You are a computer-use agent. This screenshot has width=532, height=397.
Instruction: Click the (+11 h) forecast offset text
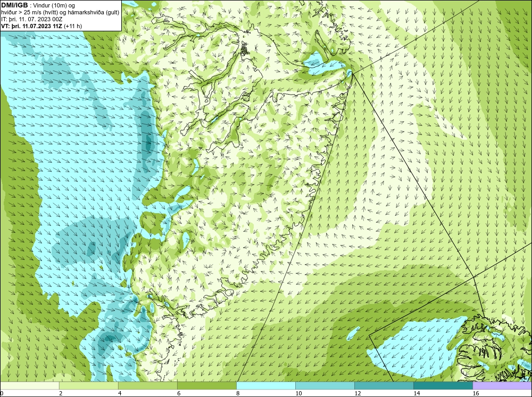coord(72,26)
